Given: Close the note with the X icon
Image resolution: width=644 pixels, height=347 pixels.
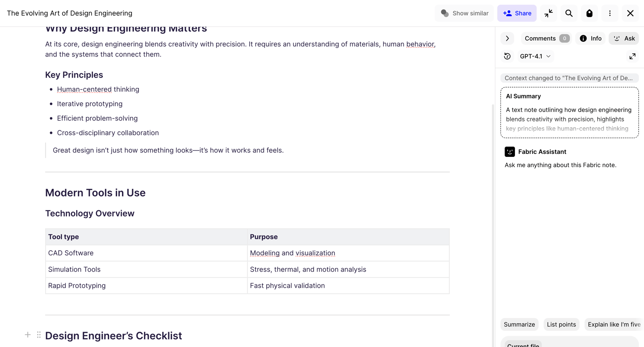Looking at the screenshot, I should 630,13.
